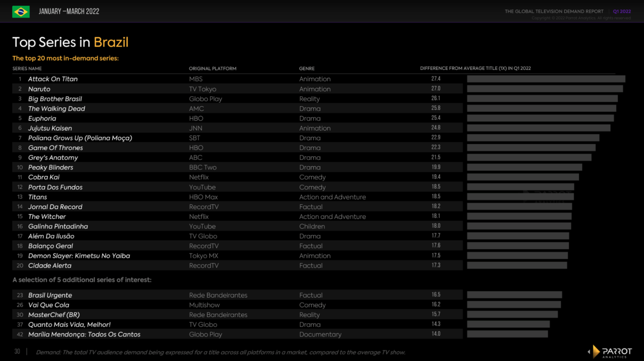Select Poliana Grows Up (Poliana Moça)
Viewport: 644px width, 361px height.
point(80,138)
